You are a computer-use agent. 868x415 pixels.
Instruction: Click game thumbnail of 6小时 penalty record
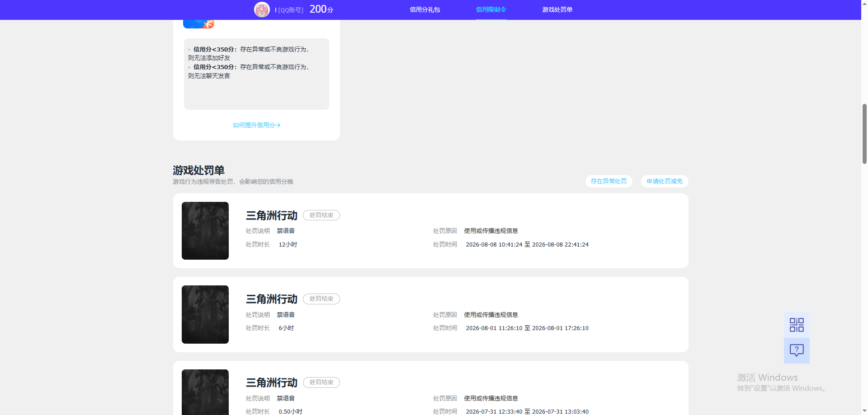point(205,314)
